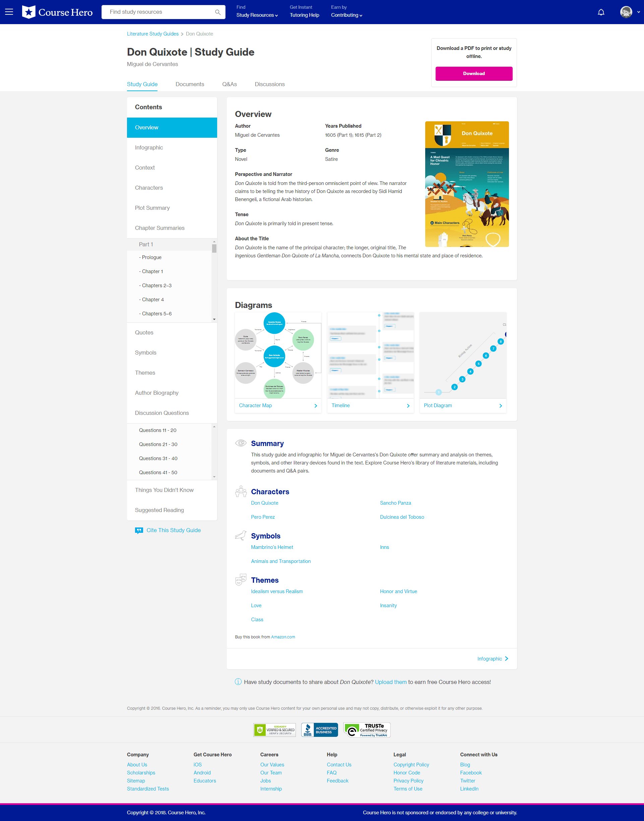644x821 pixels.
Task: Click chapter list scroll-up arrow
Action: click(214, 241)
